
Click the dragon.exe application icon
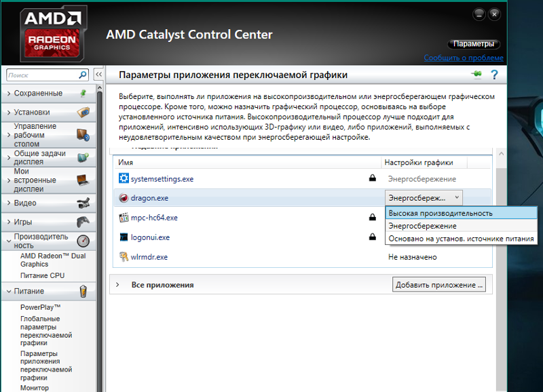[x=124, y=198]
